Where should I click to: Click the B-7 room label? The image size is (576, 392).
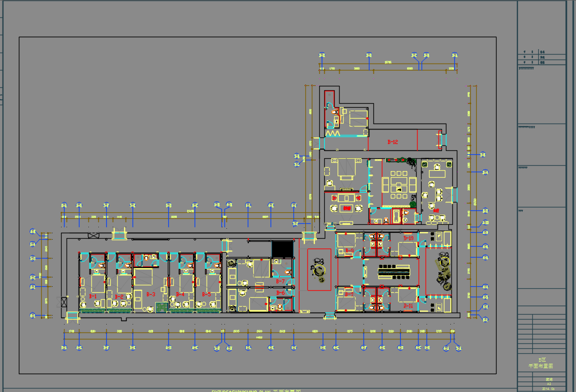point(280,281)
